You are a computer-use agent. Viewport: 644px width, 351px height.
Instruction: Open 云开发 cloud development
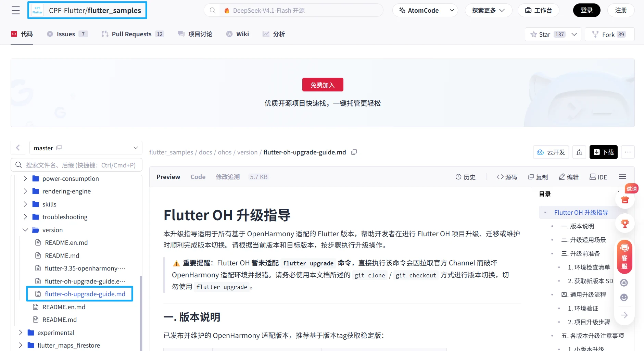[551, 152]
